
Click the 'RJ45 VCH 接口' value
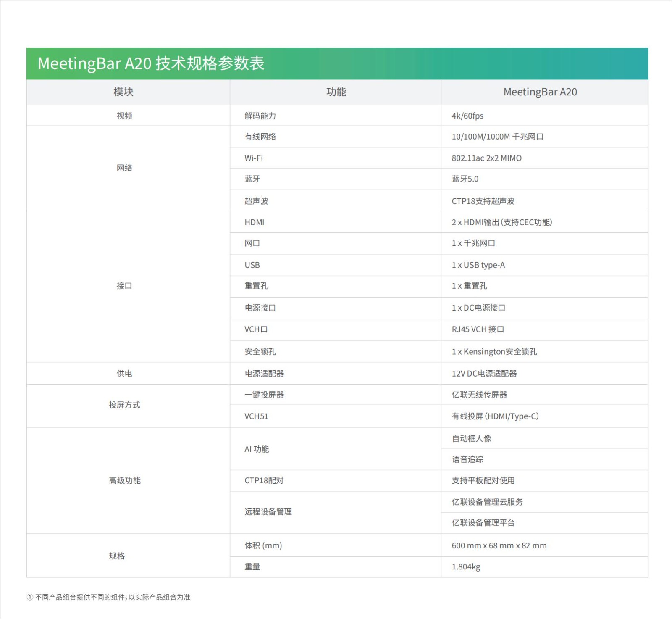point(478,329)
